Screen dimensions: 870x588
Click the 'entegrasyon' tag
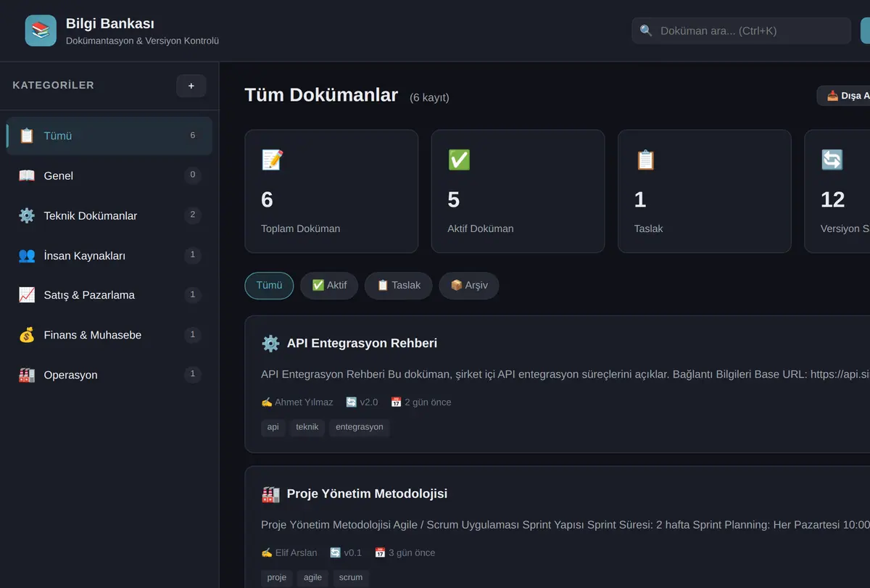tap(360, 427)
